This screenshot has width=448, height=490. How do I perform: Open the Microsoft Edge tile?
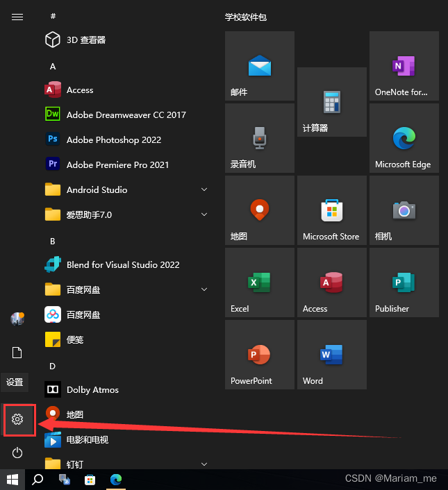pos(404,138)
